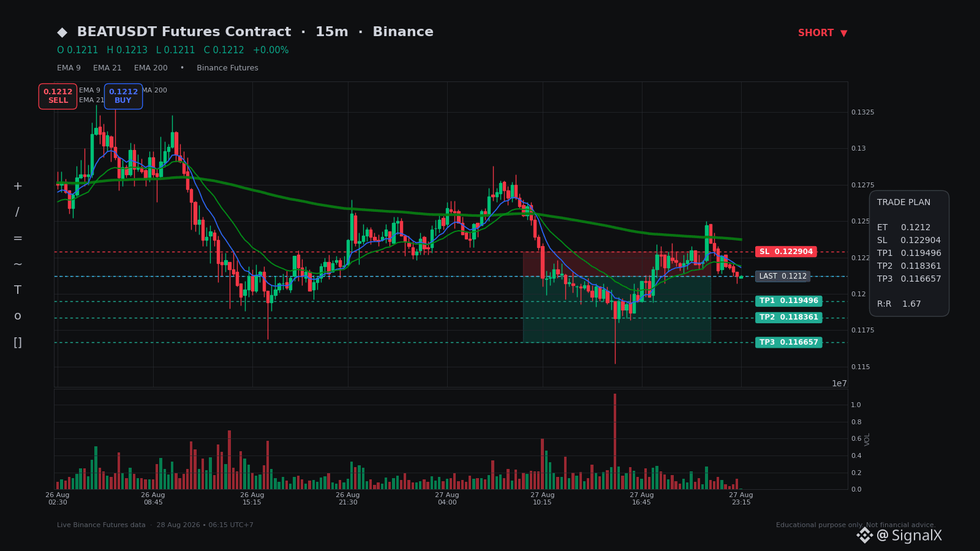Click the close price C 0.1212
The width and height of the screenshot is (980, 551).
(x=224, y=50)
